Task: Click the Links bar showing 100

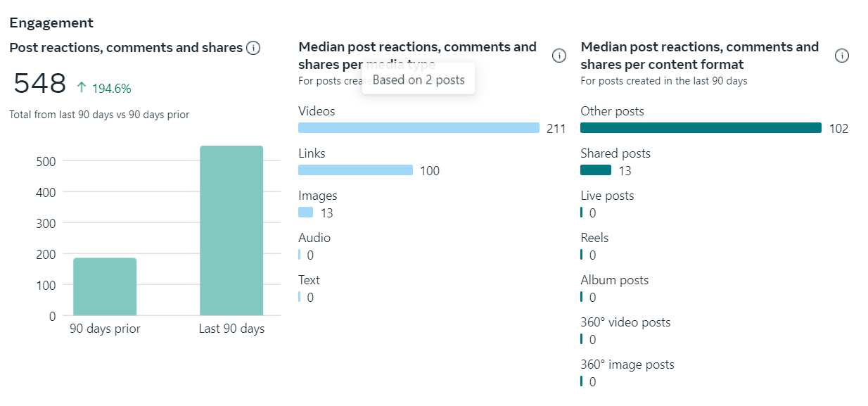Action: click(x=355, y=170)
